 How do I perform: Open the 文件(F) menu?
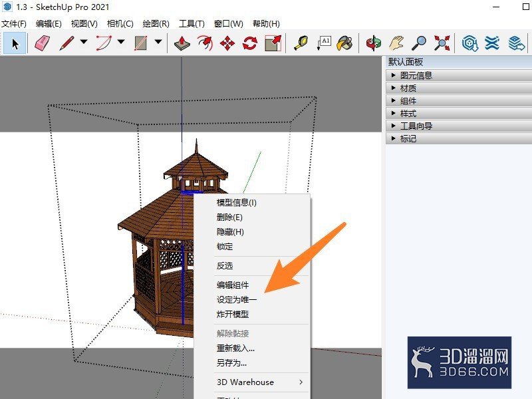coord(14,24)
